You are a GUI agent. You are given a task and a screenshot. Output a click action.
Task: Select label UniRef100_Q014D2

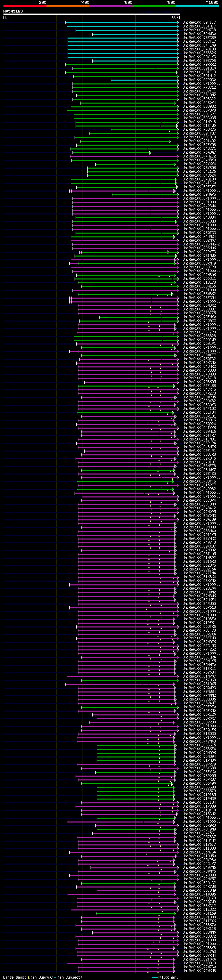click(199, 141)
